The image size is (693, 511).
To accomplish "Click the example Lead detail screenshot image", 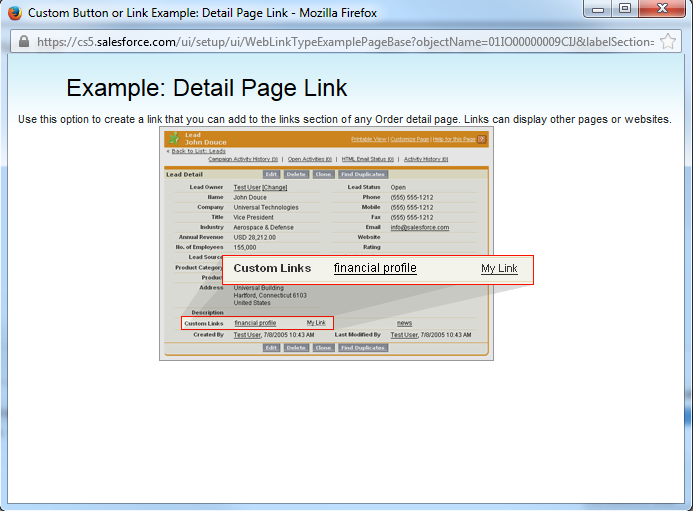I will pos(346,244).
